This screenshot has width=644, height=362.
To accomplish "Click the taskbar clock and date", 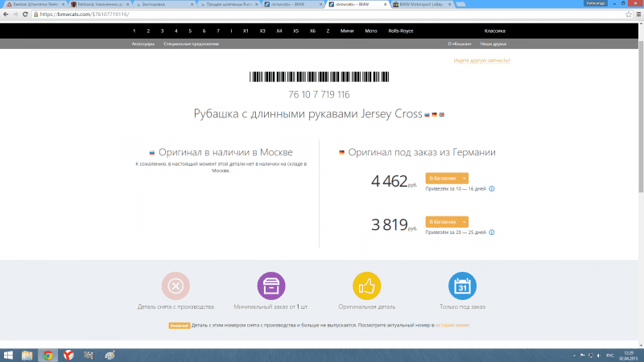I will point(629,356).
